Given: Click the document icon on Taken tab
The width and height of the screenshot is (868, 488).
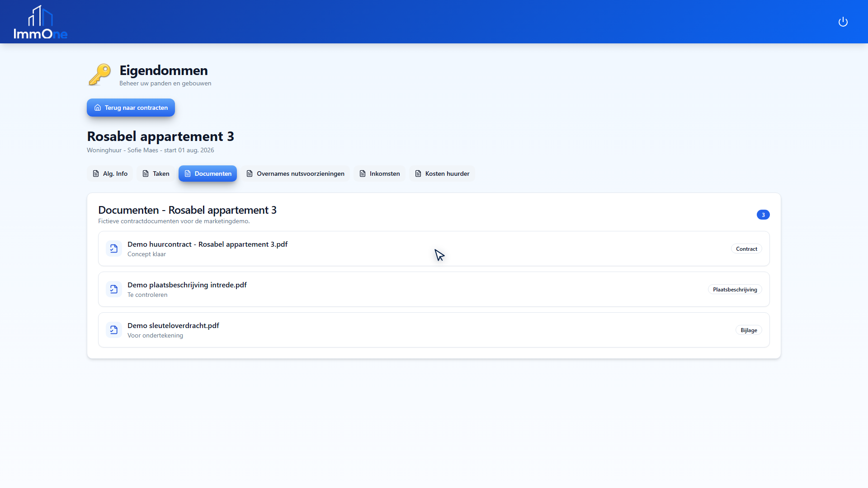Looking at the screenshot, I should click(x=146, y=174).
